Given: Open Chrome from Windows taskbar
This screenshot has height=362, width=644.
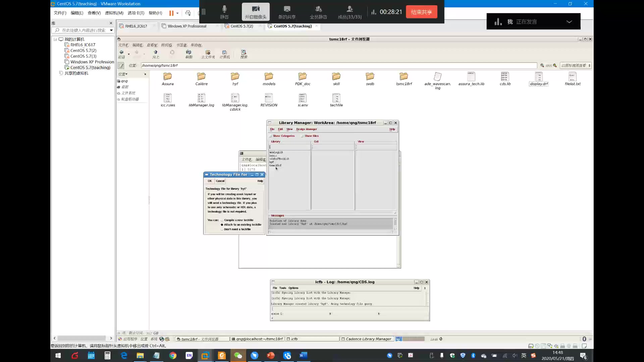Looking at the screenshot, I should (173, 356).
